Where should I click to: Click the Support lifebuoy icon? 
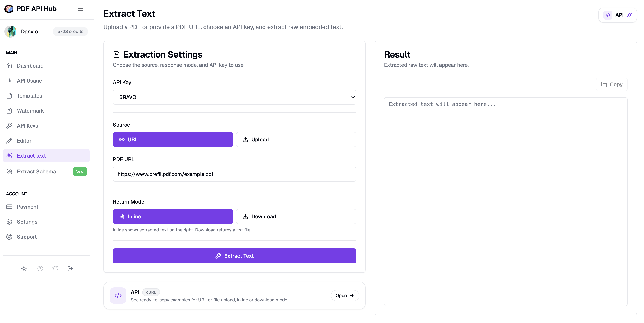click(9, 237)
